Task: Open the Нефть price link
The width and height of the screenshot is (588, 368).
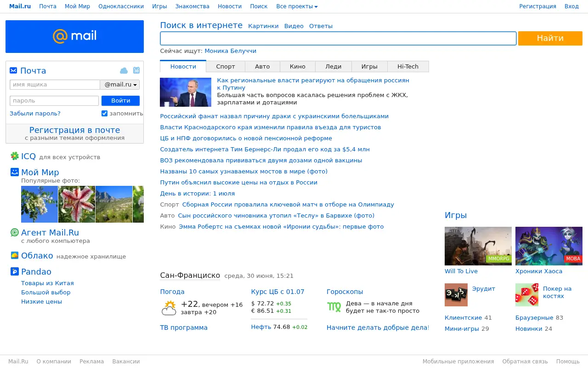Action: (x=261, y=327)
